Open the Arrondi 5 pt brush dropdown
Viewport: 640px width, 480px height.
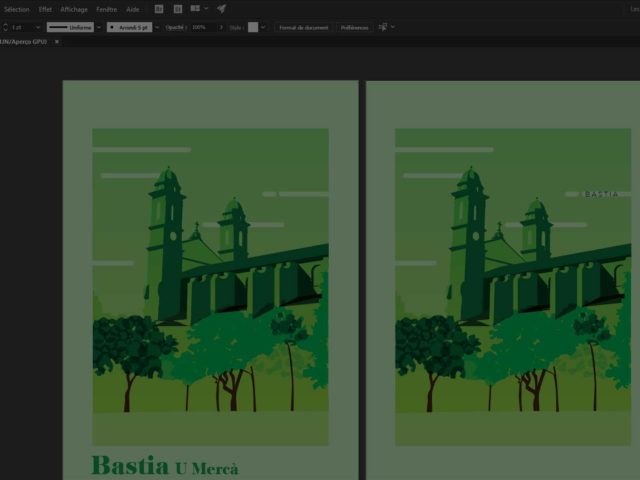(x=156, y=27)
